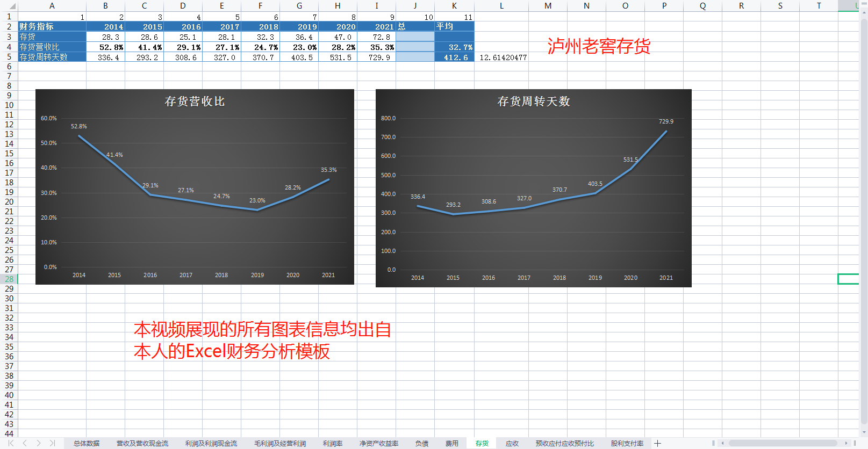The image size is (868, 449).
Task: Click the horizontal scrollbar thumb
Action: 782,443
